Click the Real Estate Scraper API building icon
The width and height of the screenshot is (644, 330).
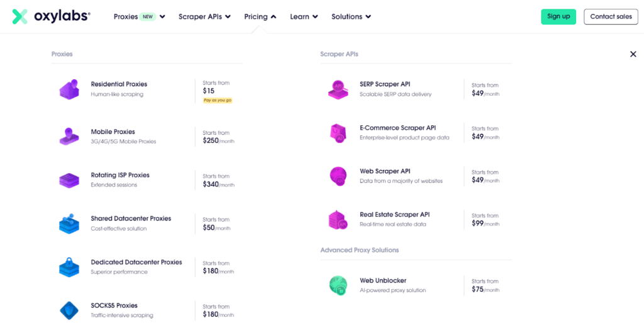click(x=338, y=220)
